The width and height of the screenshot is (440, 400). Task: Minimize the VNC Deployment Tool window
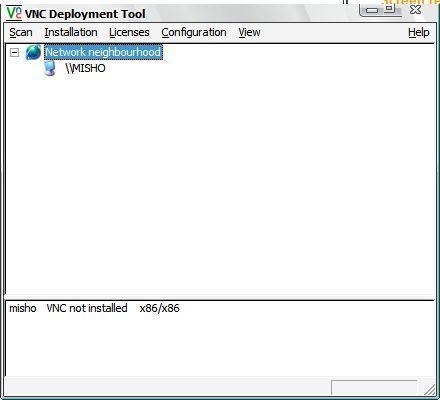coord(371,10)
